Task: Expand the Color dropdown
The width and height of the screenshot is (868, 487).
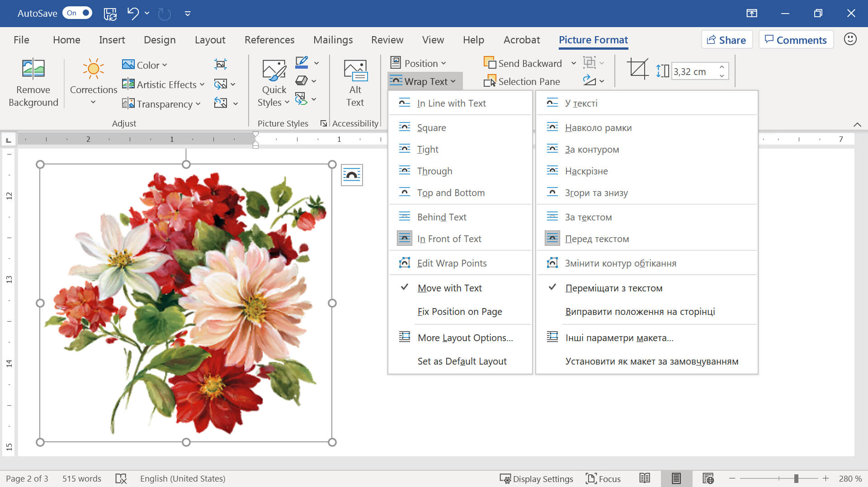Action: pos(145,65)
